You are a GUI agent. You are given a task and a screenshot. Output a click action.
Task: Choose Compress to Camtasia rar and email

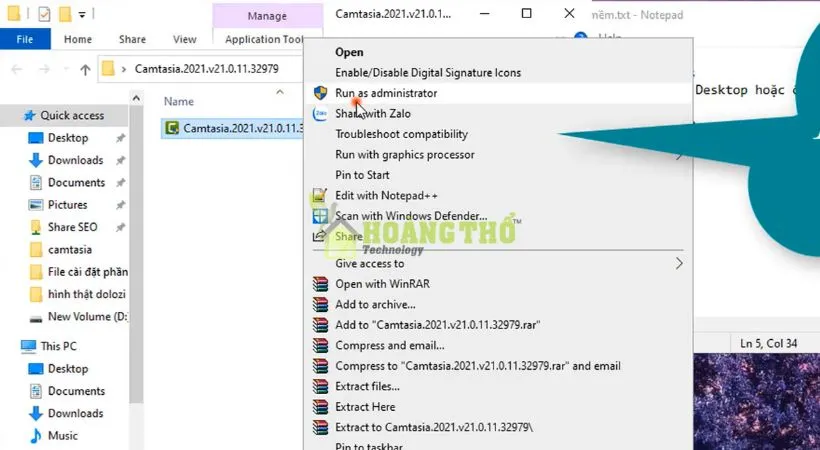(x=478, y=366)
